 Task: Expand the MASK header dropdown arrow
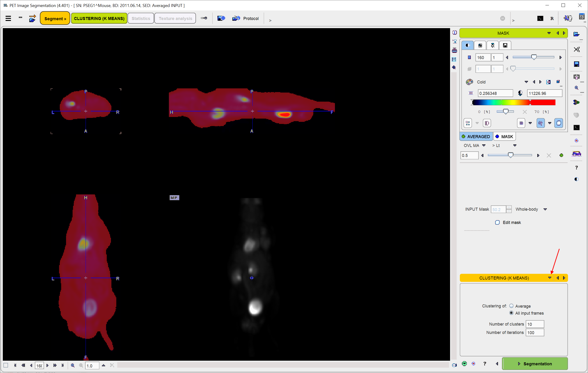click(549, 33)
